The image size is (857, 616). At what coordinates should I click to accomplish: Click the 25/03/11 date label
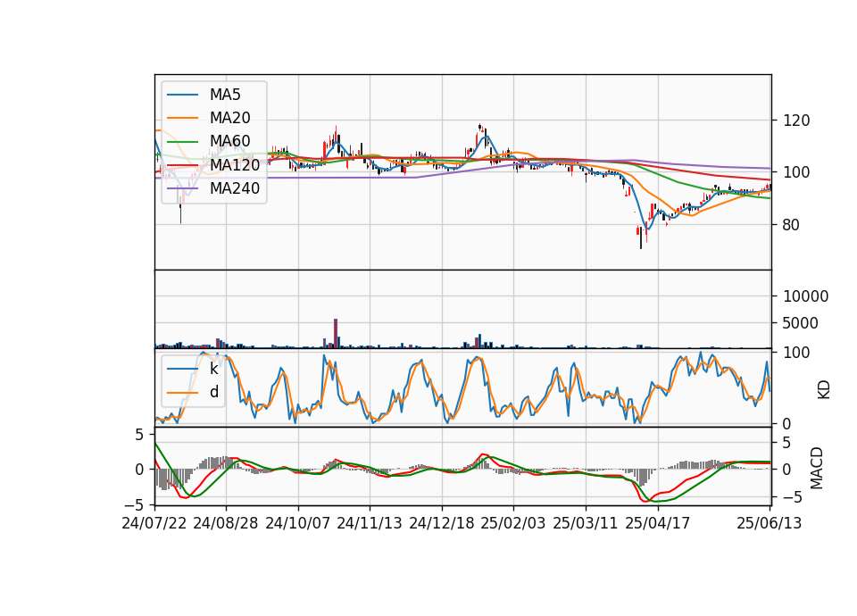[586, 523]
